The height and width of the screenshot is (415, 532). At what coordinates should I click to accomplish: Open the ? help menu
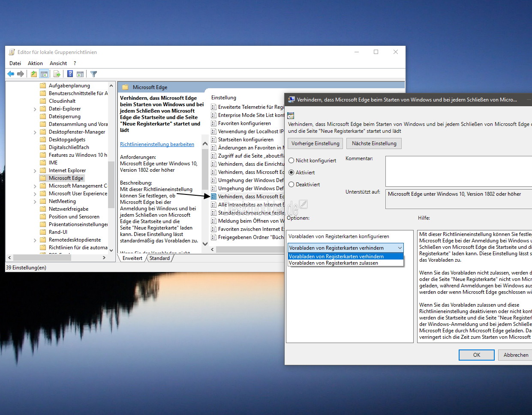point(75,63)
